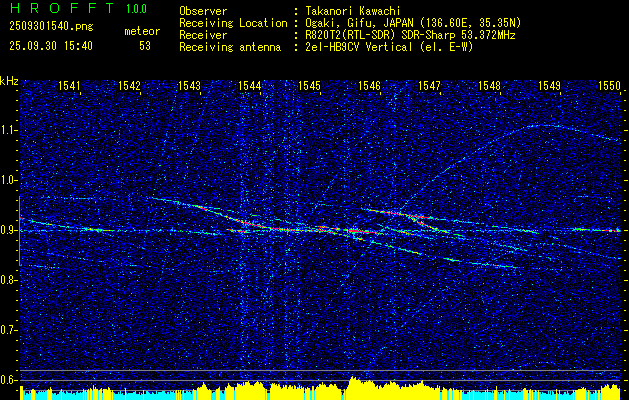Select the filename 2509301540.png
Screen dimensions: 629x400
(51, 27)
